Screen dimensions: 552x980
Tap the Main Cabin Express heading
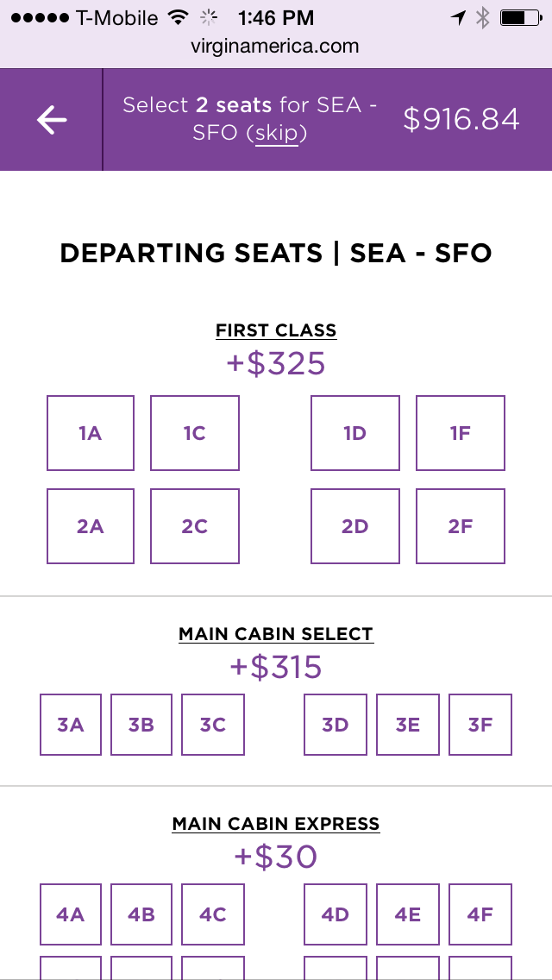coord(276,824)
